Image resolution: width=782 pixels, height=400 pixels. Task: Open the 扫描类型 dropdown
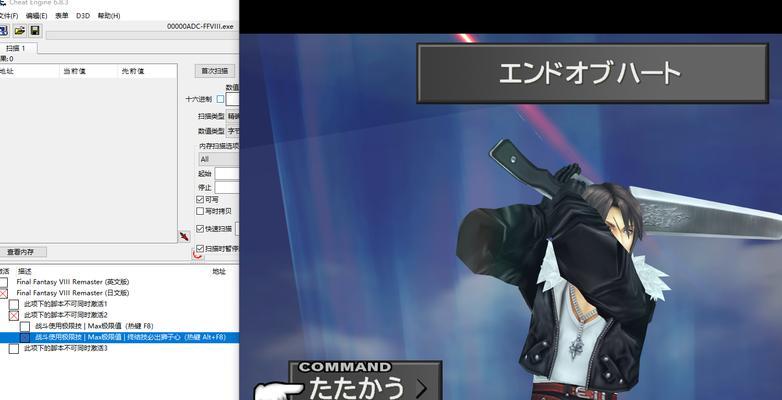coord(233,116)
